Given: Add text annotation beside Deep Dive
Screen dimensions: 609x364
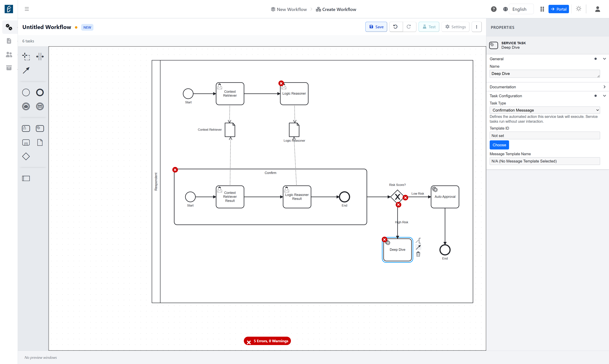Looking at the screenshot, I should [x=418, y=241].
